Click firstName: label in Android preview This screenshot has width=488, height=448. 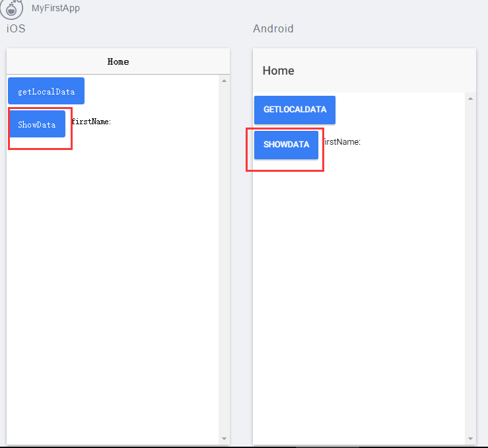tap(341, 142)
